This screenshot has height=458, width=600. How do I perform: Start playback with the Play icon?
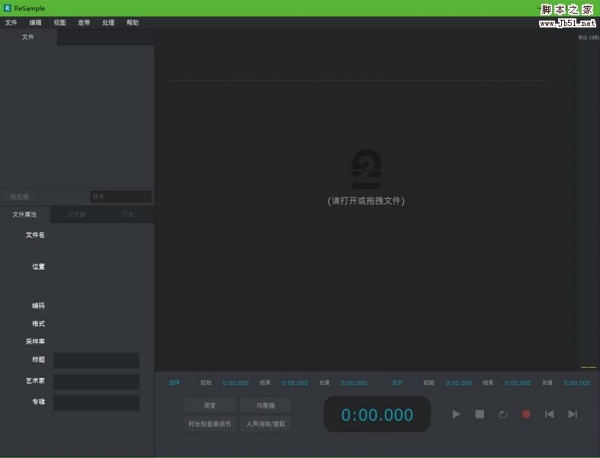[456, 414]
